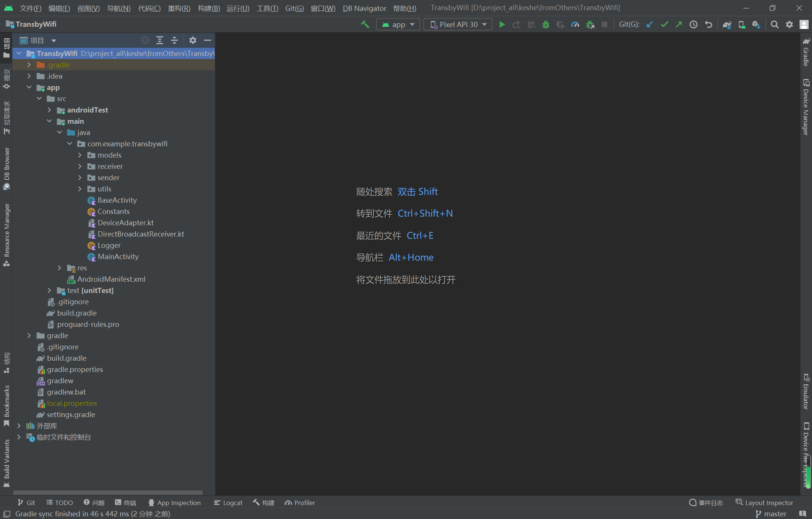Click the Git update project arrow
The width and height of the screenshot is (812, 519).
pyautogui.click(x=650, y=24)
